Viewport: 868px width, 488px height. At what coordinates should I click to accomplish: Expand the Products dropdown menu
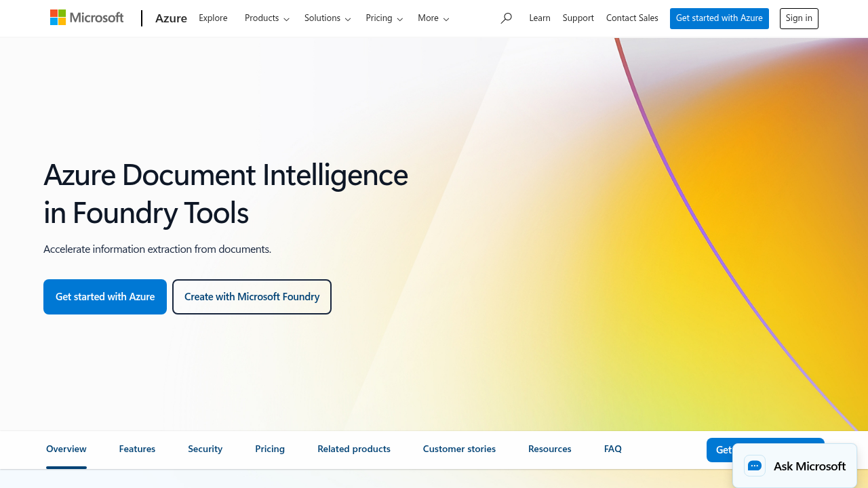coord(267,18)
